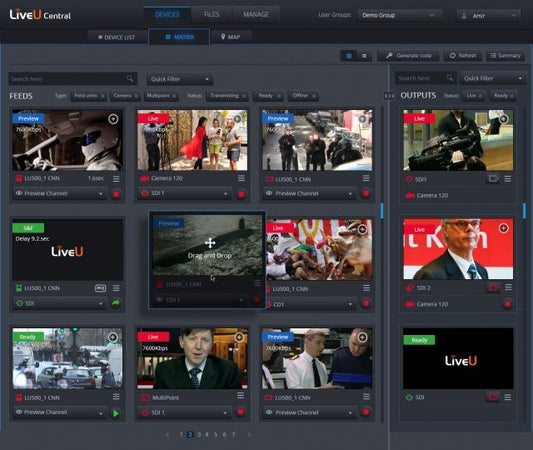533x450 pixels.
Task: Open menu icon on CD1 festival feed card
Action: [x=366, y=288]
